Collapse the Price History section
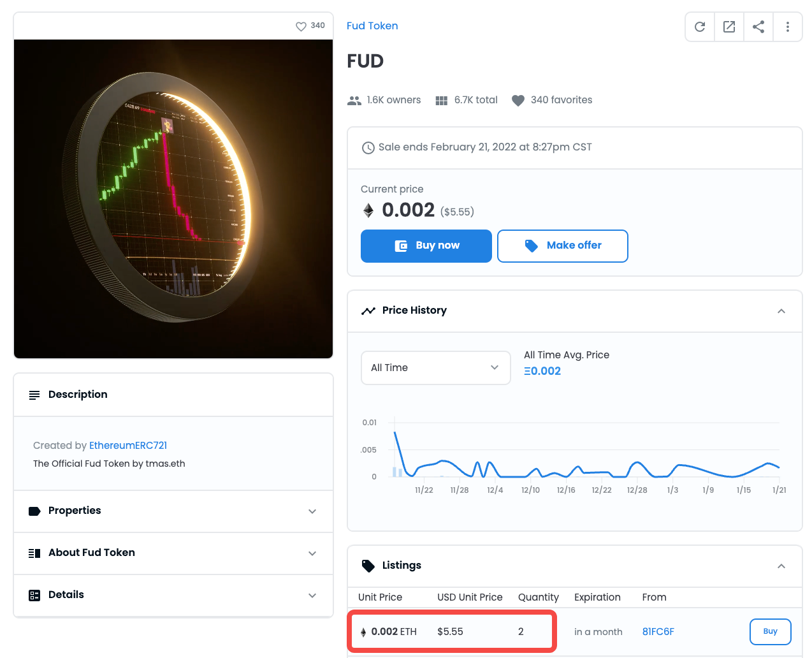This screenshot has height=658, width=812. (x=781, y=311)
